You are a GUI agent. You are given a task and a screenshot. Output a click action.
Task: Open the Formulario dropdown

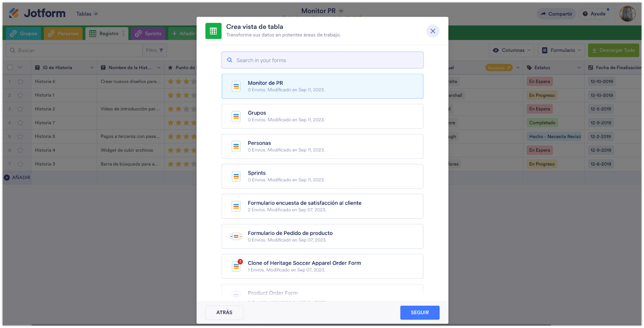click(561, 50)
